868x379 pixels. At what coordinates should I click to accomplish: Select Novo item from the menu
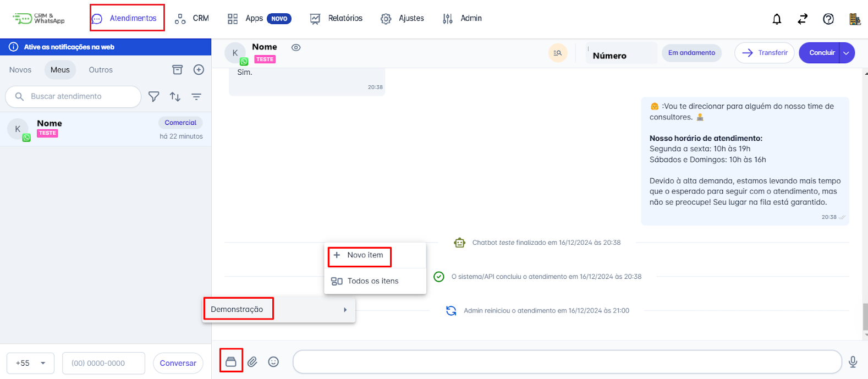[x=360, y=255]
